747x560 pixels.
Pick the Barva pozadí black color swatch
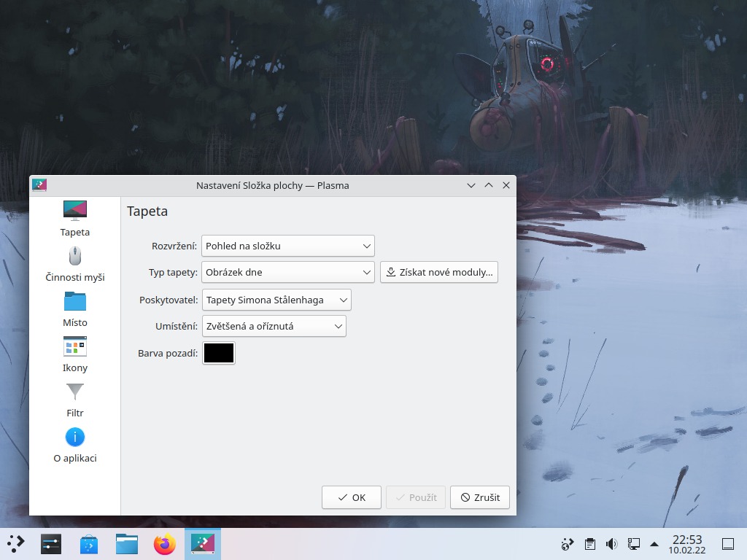point(219,353)
